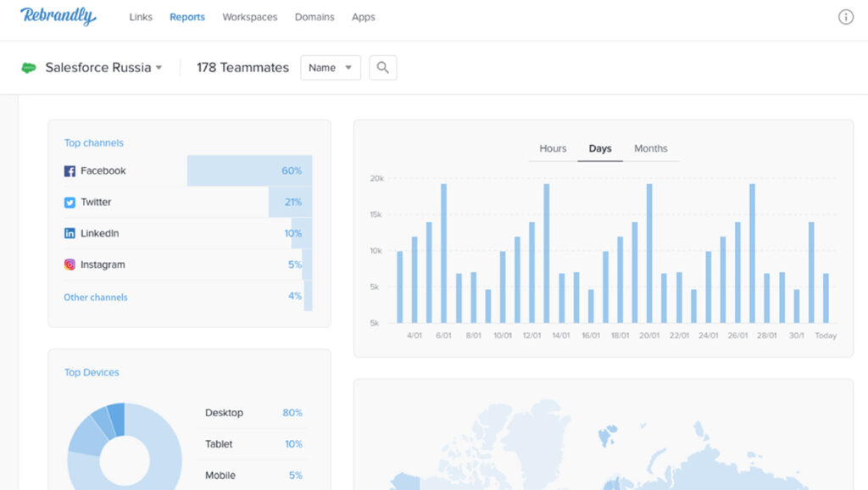This screenshot has width=868, height=490.
Task: Click the Other channels 4% value
Action: (294, 296)
